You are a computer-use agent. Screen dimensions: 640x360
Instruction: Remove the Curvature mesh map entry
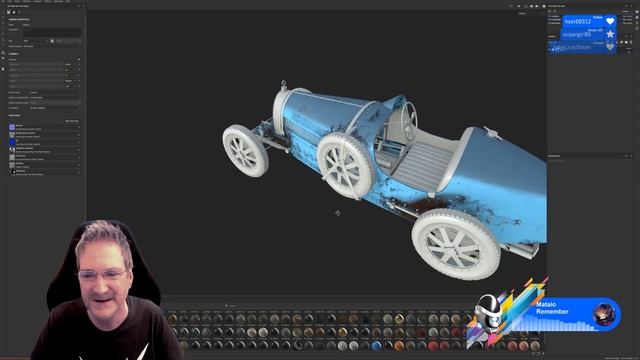(x=79, y=157)
